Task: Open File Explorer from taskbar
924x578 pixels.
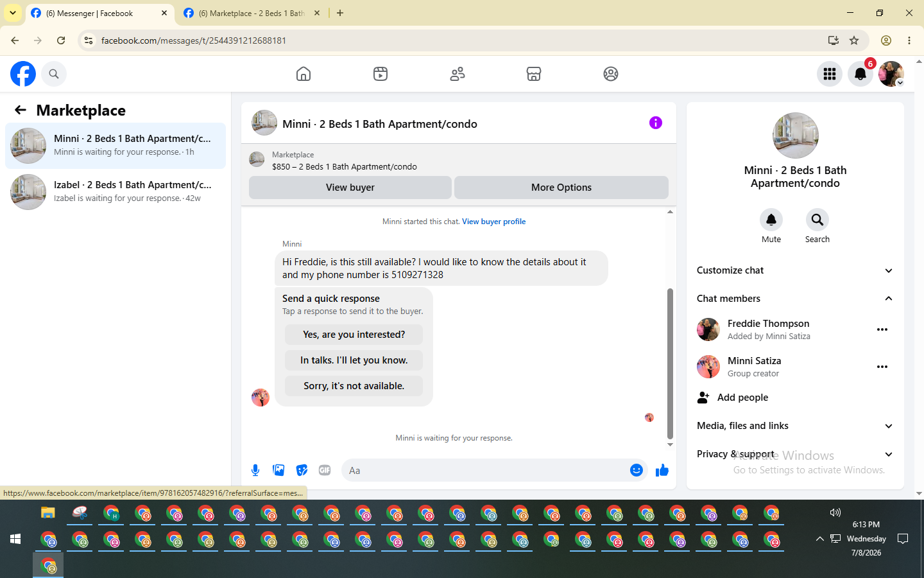Action: click(x=48, y=512)
